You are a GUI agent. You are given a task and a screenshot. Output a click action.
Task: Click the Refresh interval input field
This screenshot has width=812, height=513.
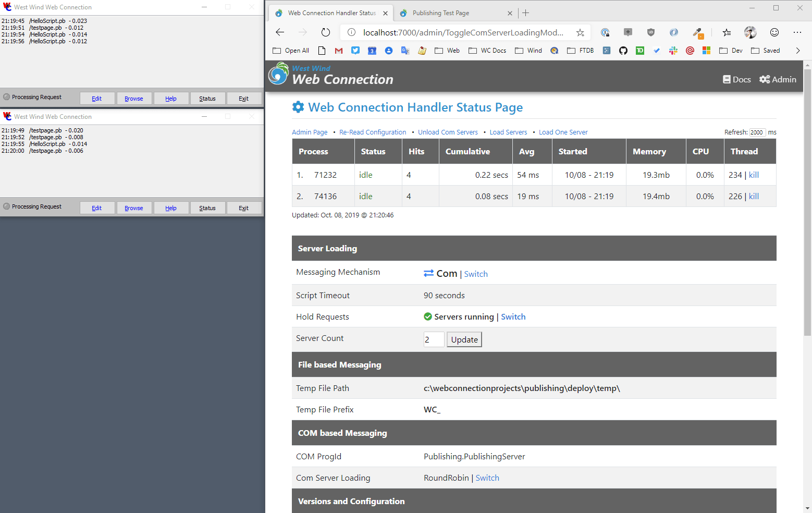click(757, 132)
